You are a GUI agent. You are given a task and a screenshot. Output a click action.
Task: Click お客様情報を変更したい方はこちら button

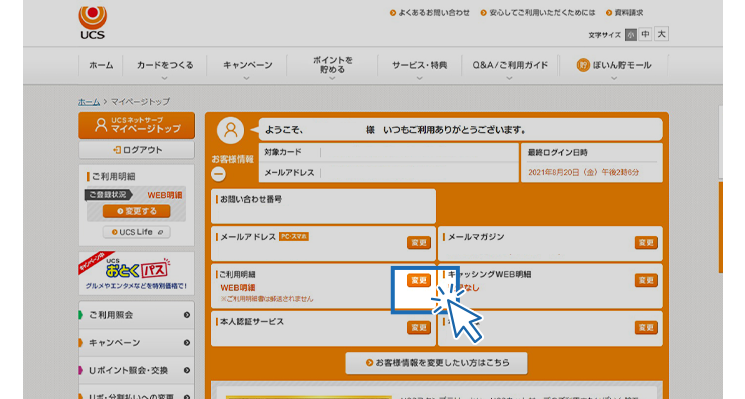pyautogui.click(x=436, y=363)
